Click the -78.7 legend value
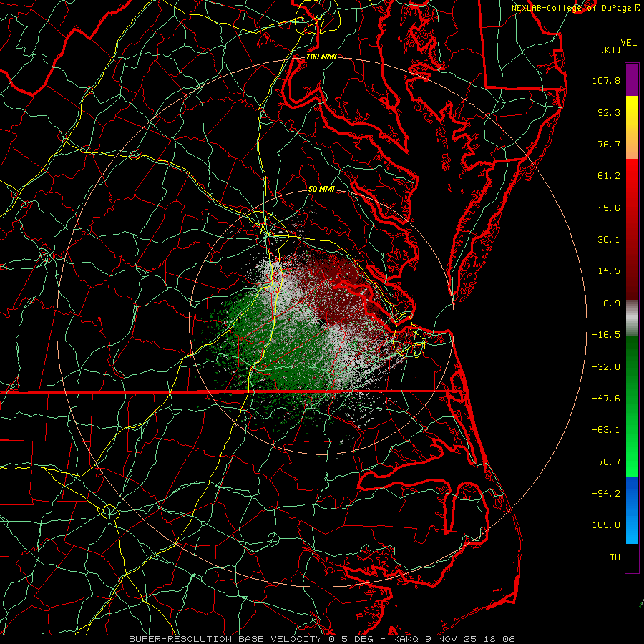The image size is (644, 644). pos(606,462)
